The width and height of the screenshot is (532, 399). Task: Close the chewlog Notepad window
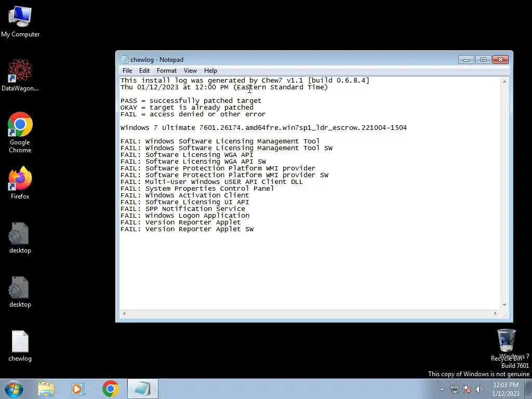(x=500, y=60)
